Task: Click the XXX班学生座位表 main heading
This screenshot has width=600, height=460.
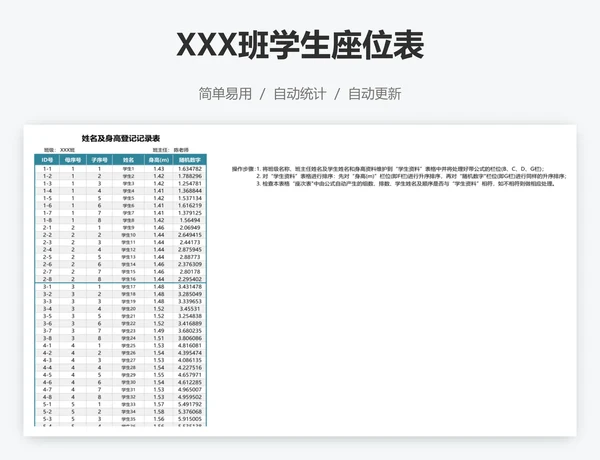Action: coord(300,45)
